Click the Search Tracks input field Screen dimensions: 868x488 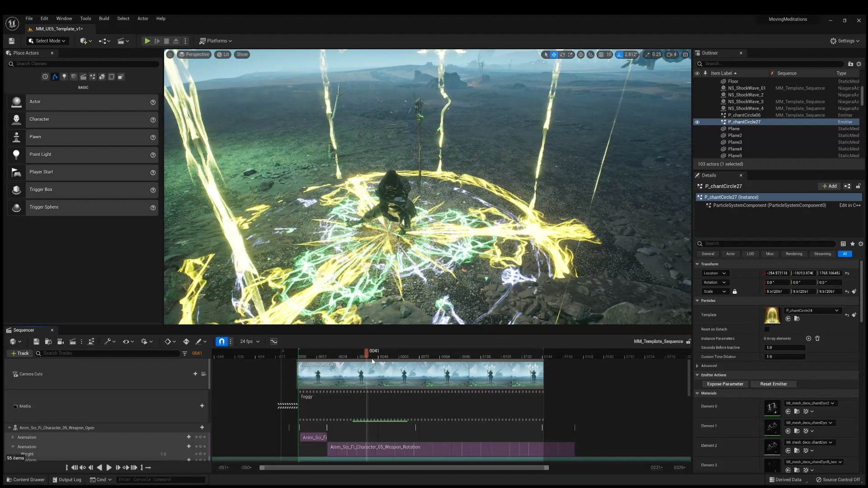click(x=108, y=353)
